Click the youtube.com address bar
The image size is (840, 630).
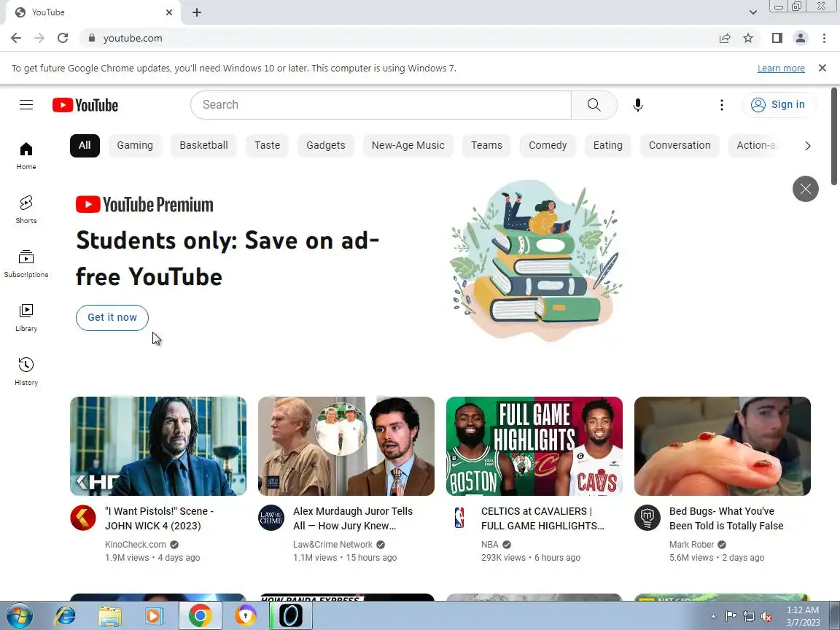397,38
